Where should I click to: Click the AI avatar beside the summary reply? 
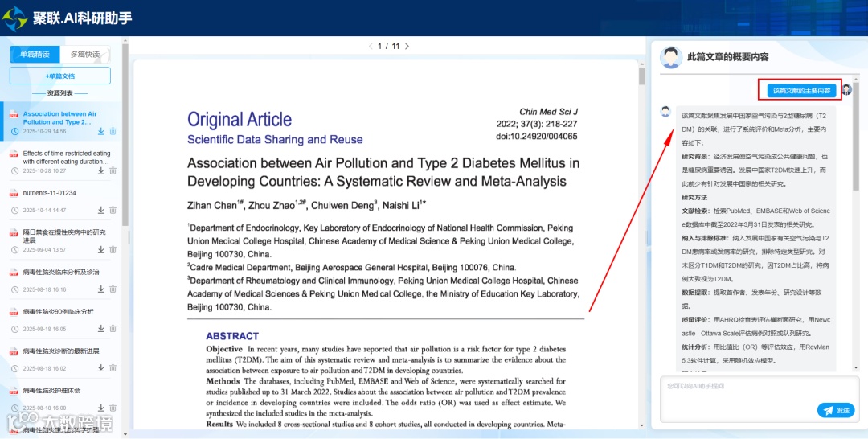click(666, 111)
